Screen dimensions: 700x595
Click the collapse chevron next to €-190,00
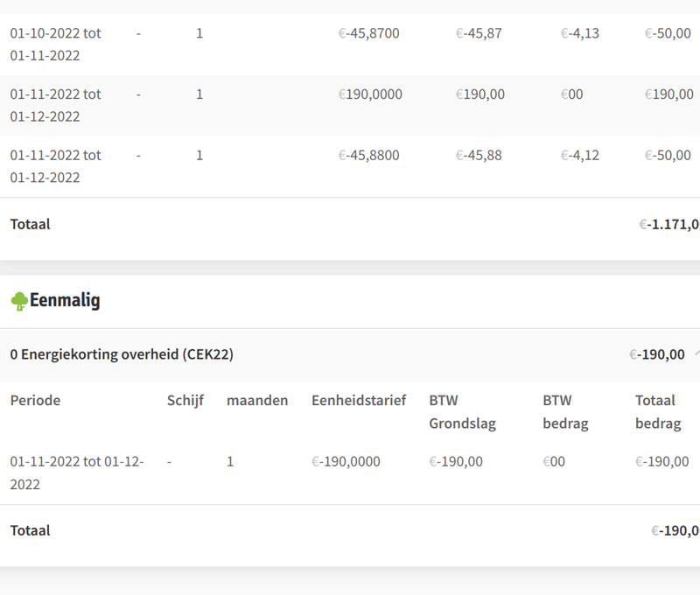pyautogui.click(x=696, y=354)
